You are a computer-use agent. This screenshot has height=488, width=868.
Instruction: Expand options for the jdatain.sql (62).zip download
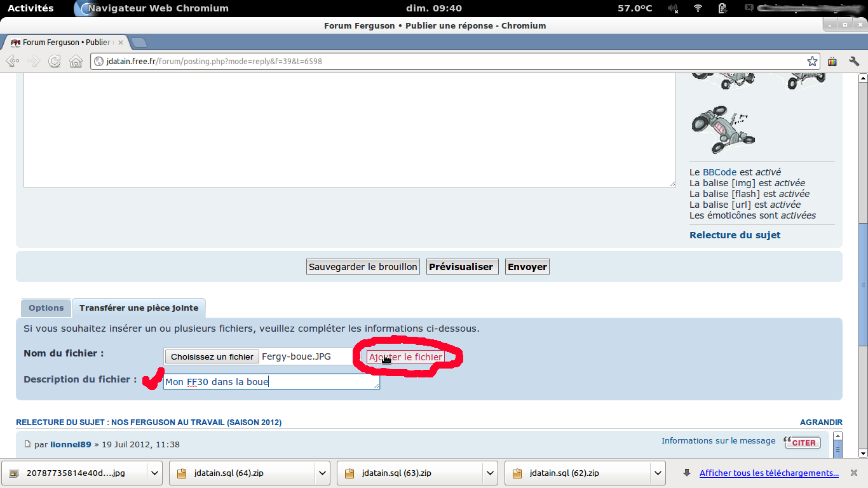point(658,473)
